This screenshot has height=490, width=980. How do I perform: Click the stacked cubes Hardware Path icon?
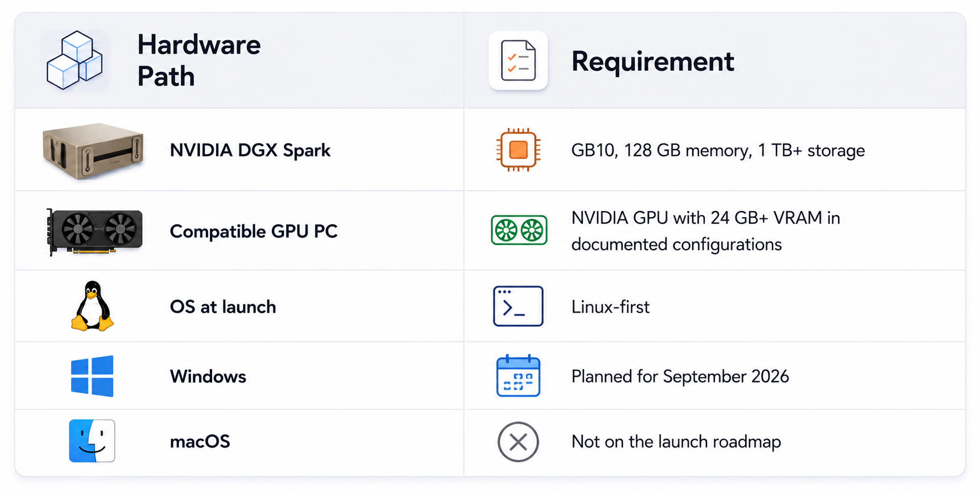click(75, 60)
